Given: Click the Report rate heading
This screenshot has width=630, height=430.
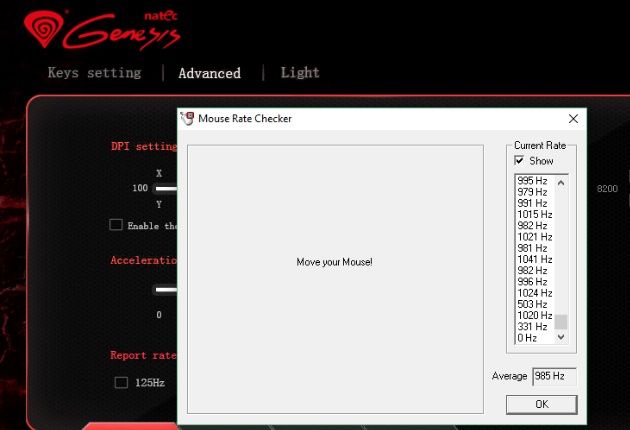Looking at the screenshot, I should click(143, 355).
